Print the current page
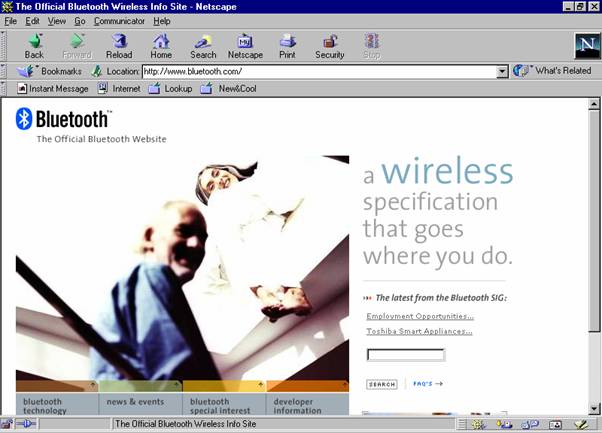 [287, 46]
